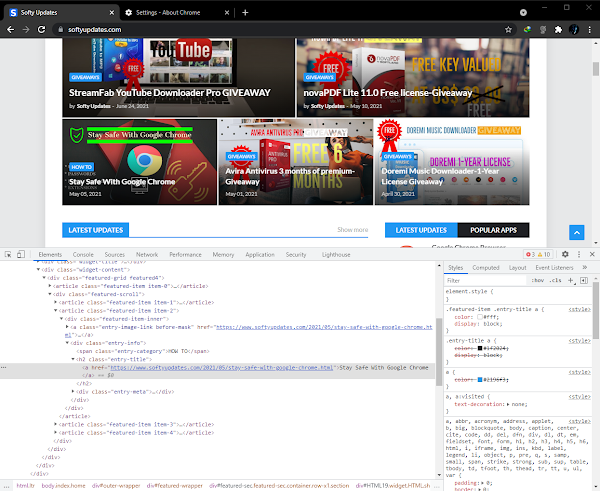Select the sidebar LATEST UPDATES tab
Viewport: 600px width, 491px height.
421,230
